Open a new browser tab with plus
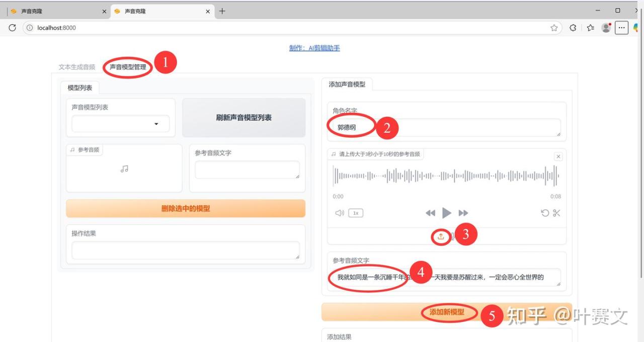This screenshot has height=342, width=644. (222, 11)
